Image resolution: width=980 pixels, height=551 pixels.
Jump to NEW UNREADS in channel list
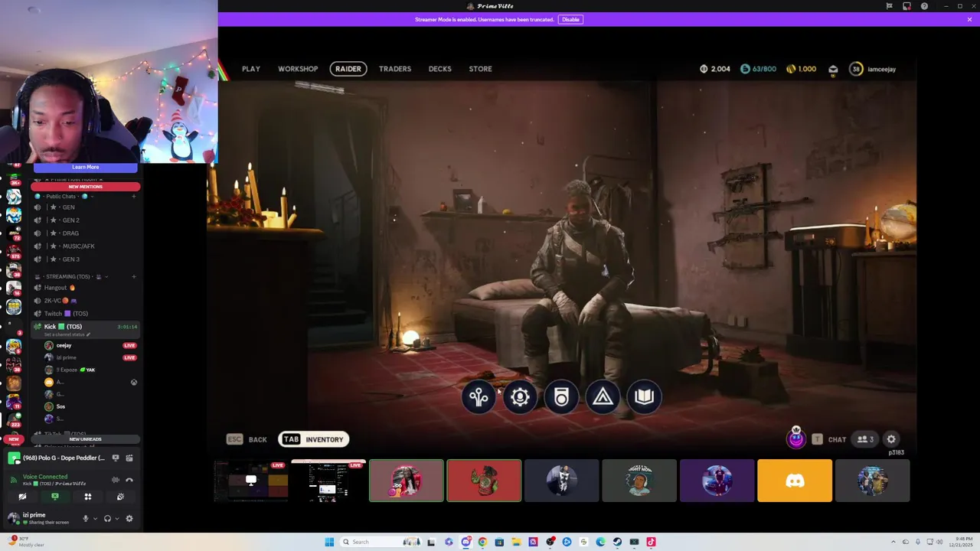pos(85,439)
